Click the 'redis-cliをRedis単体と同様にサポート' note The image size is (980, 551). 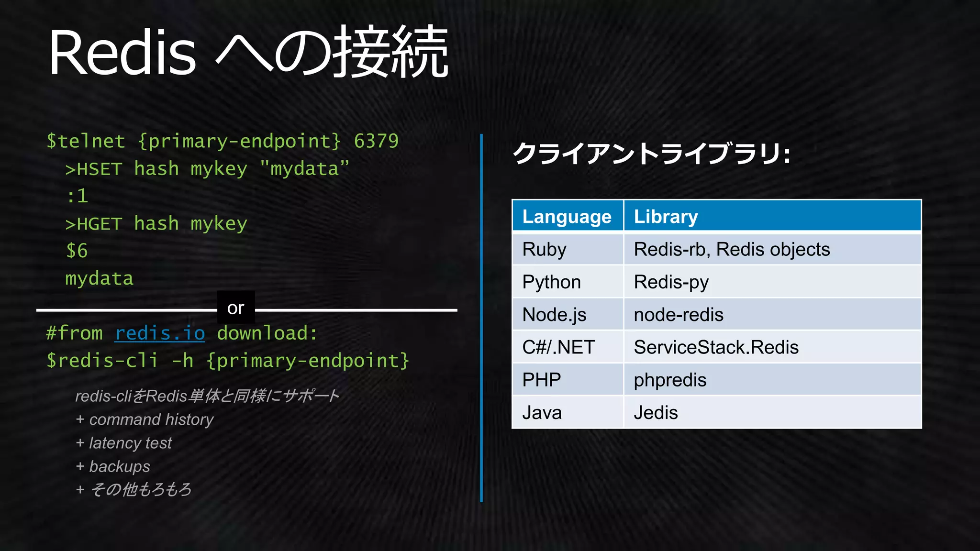[x=207, y=396]
